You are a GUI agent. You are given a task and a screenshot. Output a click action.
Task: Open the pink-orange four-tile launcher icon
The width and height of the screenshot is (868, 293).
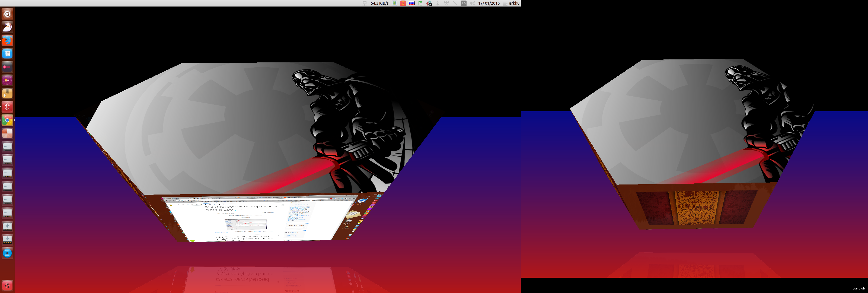[7, 133]
